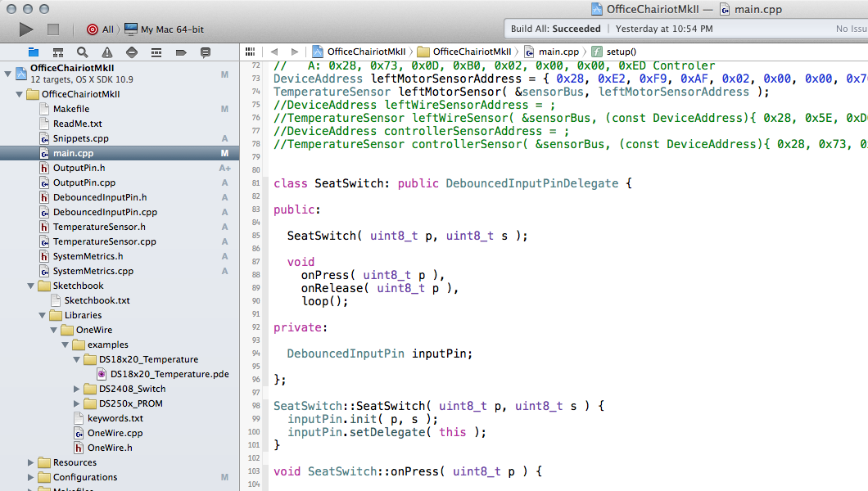Go back in editor history
The height and width of the screenshot is (491, 868).
(x=274, y=52)
